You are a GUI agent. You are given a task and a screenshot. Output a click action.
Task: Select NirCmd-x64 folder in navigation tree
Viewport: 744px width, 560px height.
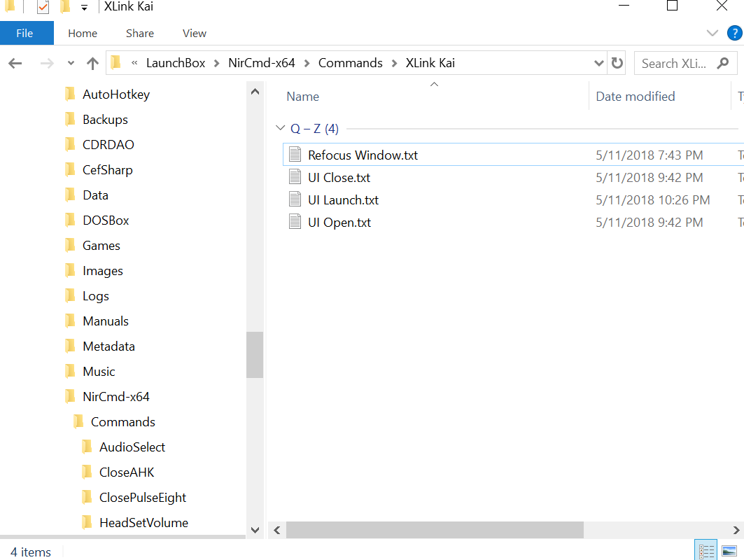click(115, 395)
